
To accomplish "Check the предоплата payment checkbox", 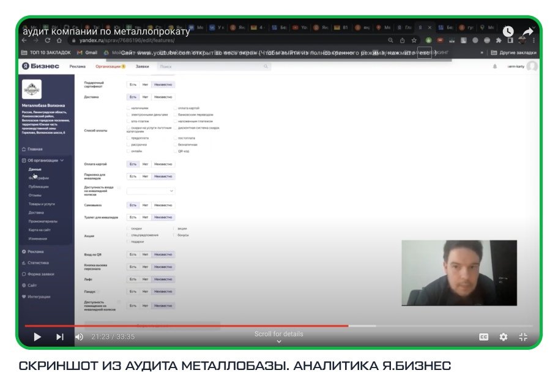I will tap(128, 138).
